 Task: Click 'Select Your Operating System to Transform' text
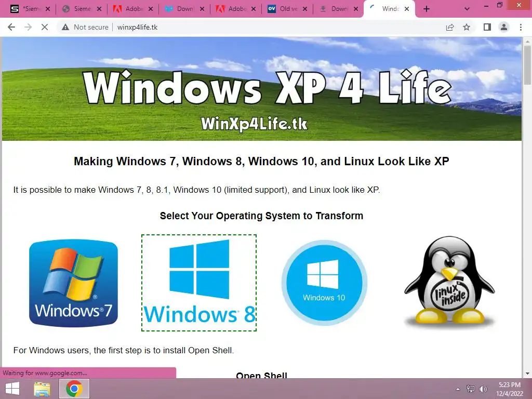[262, 216]
